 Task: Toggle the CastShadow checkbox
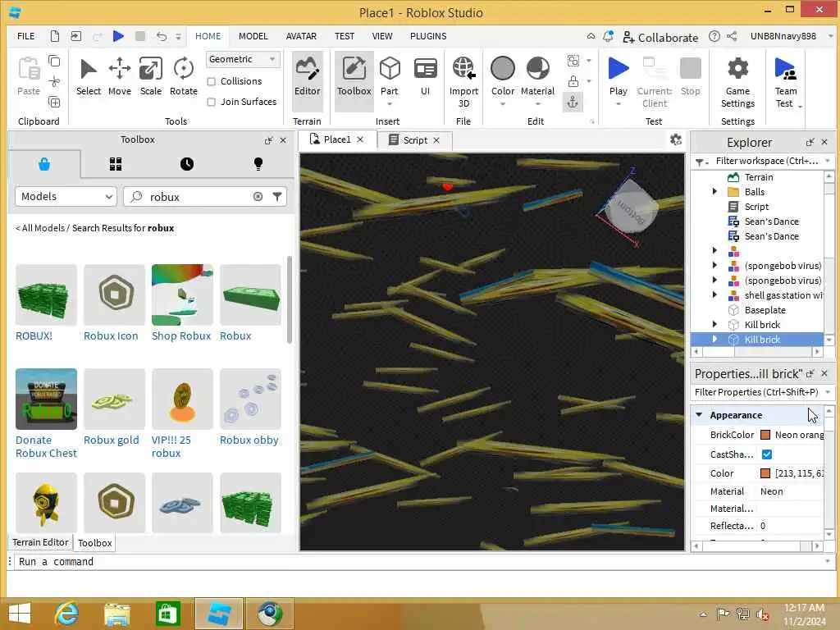(x=767, y=454)
